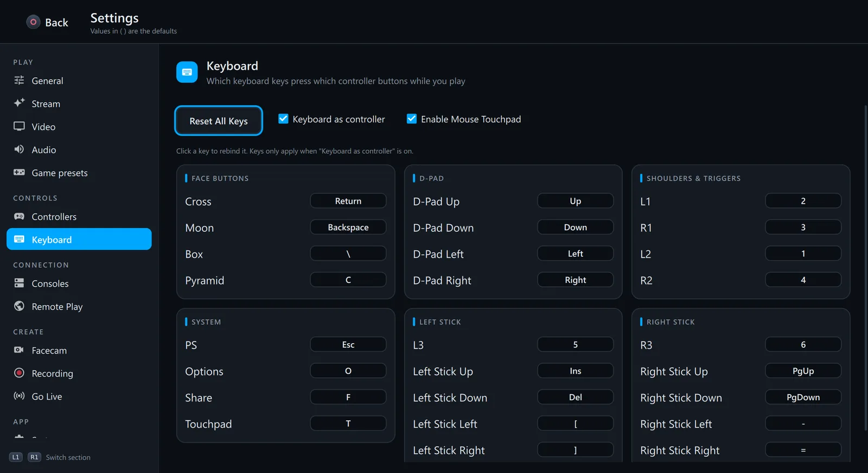The width and height of the screenshot is (868, 473).
Task: Disable the Enable Mouse Touchpad checkbox
Action: [412, 118]
